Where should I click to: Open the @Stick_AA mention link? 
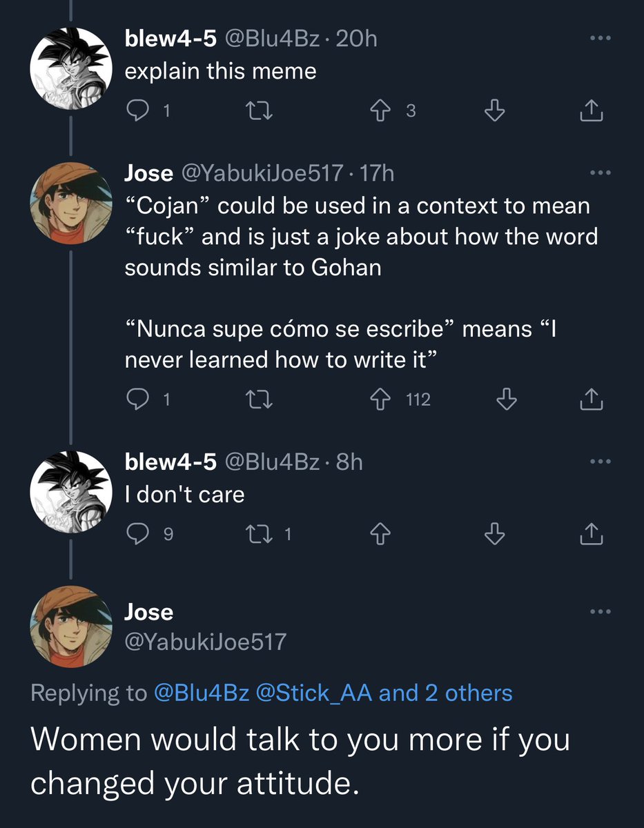[x=314, y=693]
